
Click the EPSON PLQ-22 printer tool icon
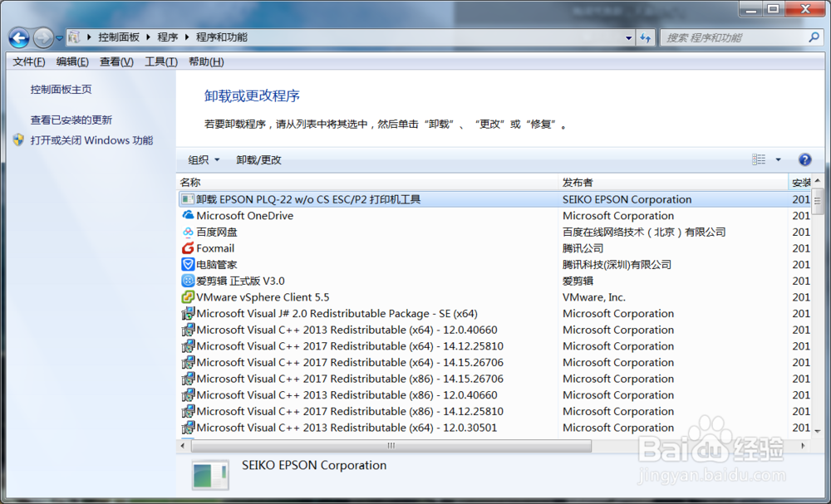pos(188,199)
